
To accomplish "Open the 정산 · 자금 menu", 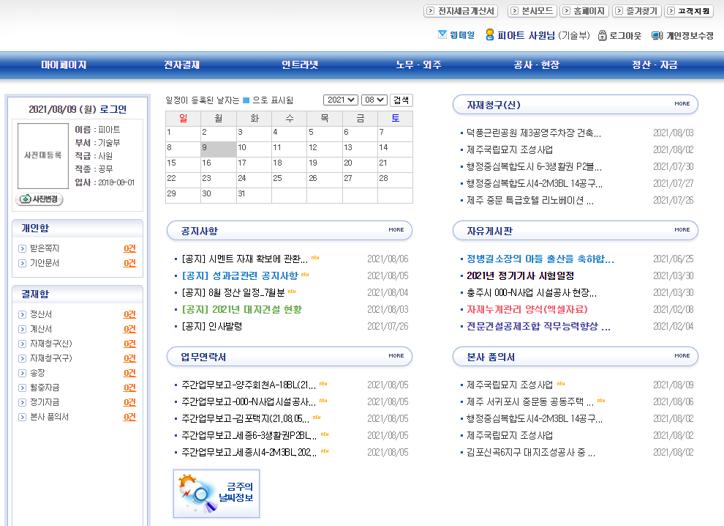I will (655, 65).
